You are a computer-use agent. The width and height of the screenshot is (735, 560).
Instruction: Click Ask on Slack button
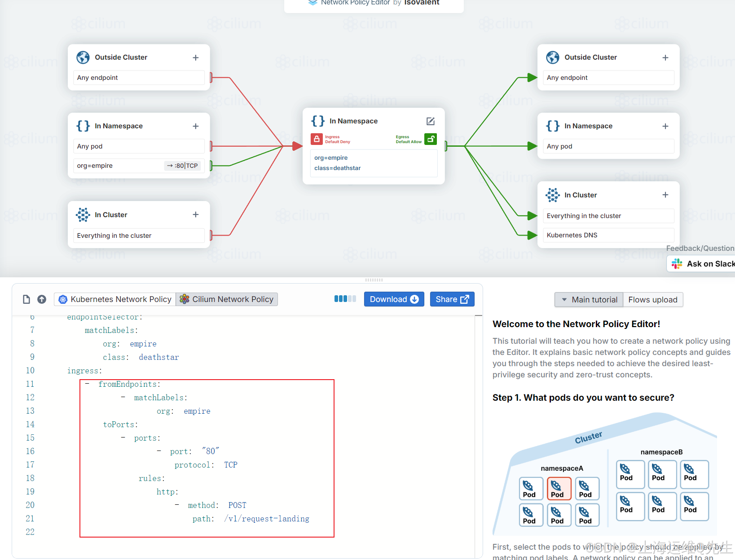(x=701, y=264)
